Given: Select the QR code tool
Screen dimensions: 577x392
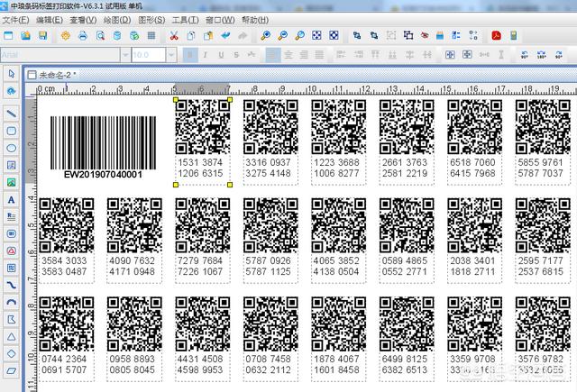Looking at the screenshot, I should pyautogui.click(x=12, y=268).
